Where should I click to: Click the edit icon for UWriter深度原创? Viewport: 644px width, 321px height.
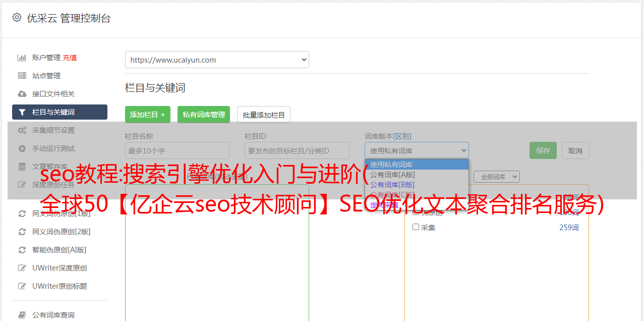22,268
